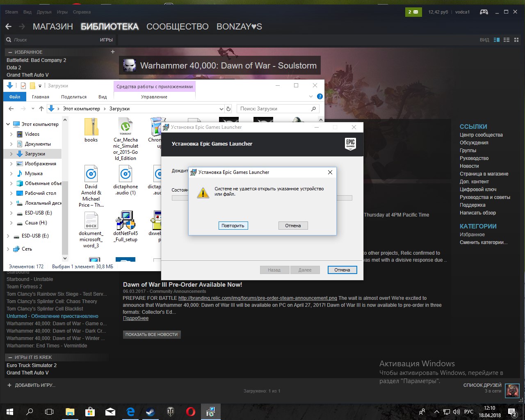Go back with Steam's left arrow

[9, 27]
